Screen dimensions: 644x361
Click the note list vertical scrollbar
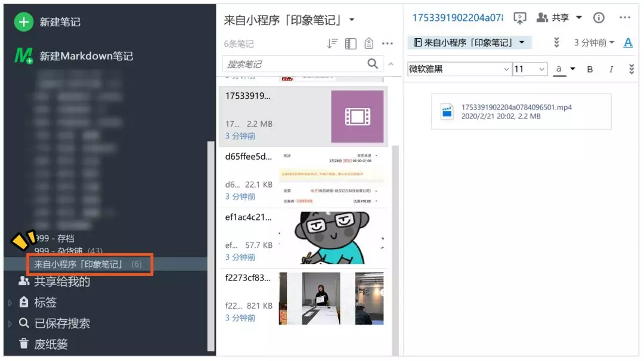tap(395, 250)
